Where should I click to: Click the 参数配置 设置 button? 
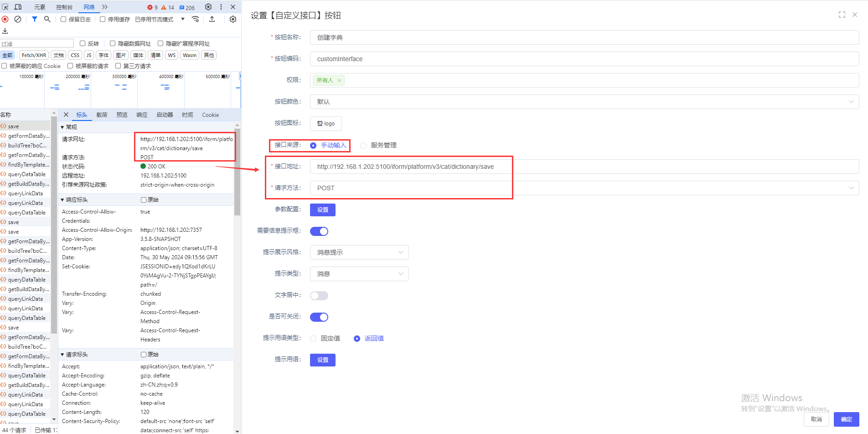click(x=323, y=210)
